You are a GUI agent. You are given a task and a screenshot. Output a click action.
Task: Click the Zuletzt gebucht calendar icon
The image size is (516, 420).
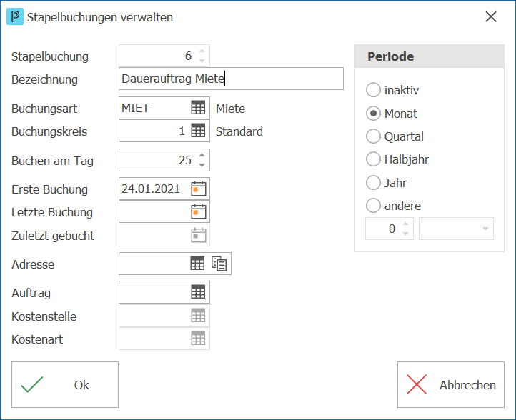199,235
